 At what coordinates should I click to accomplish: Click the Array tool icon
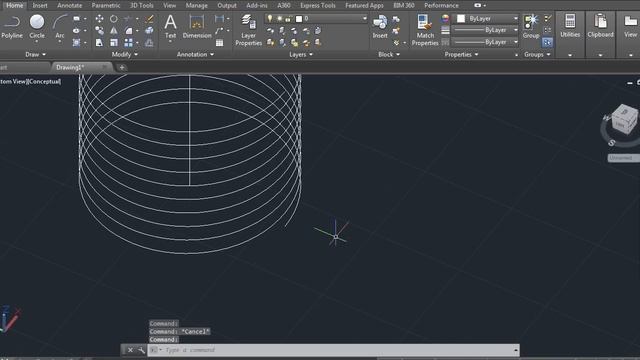coord(129,42)
